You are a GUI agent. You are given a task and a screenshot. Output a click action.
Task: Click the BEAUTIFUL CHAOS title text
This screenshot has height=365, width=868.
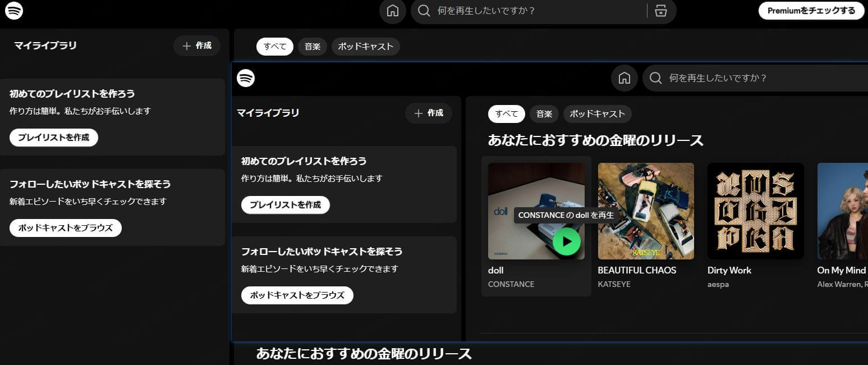pyautogui.click(x=637, y=271)
